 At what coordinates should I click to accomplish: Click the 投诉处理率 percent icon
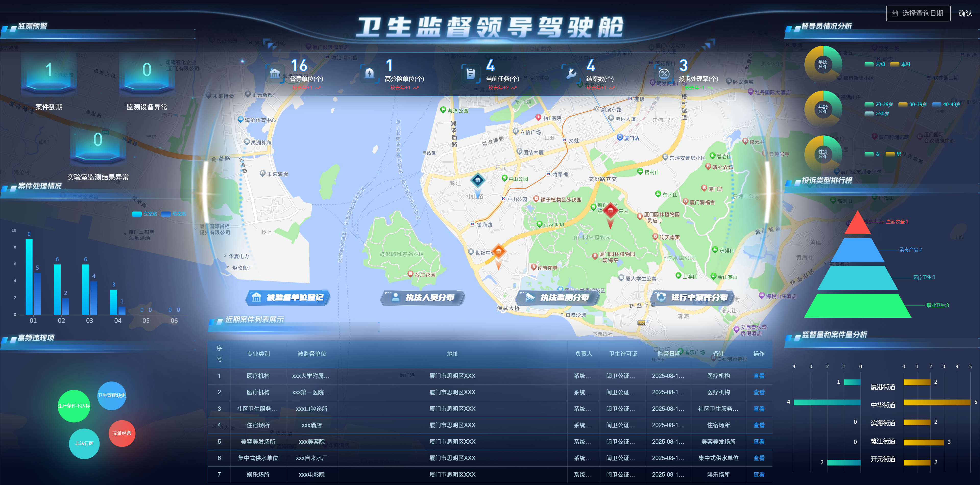point(663,73)
